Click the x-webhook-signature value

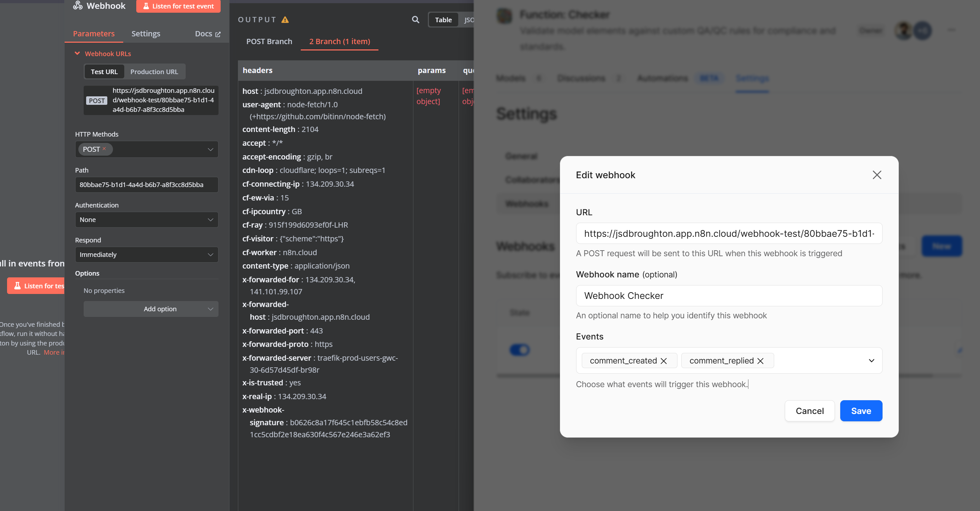(328, 428)
